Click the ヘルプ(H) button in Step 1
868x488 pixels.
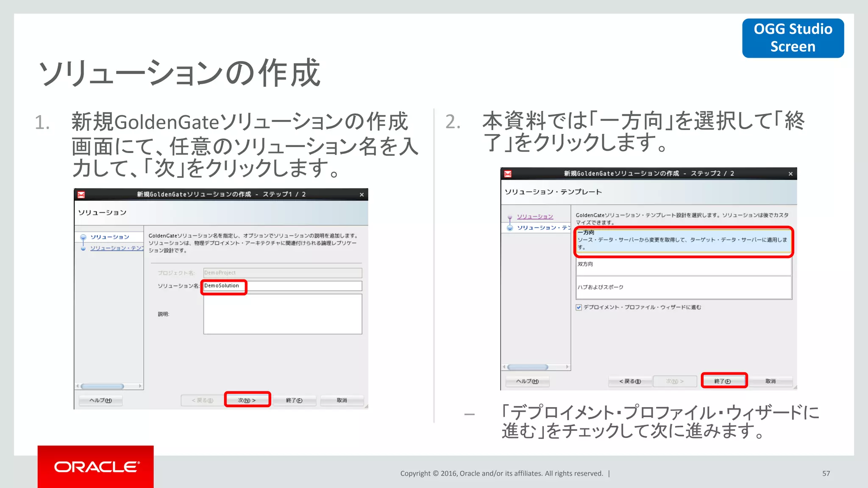point(101,400)
